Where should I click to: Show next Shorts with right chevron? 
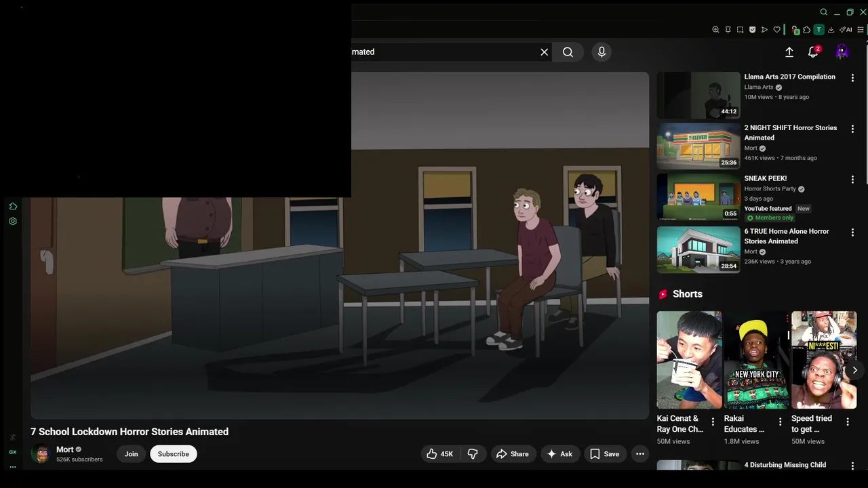[x=854, y=370]
